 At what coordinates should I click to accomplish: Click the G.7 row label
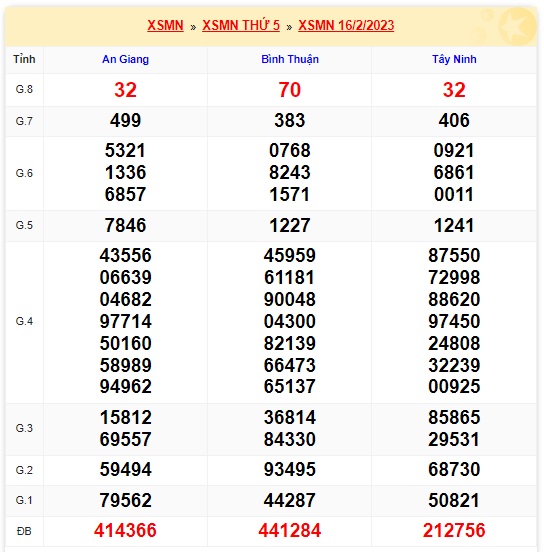(24, 121)
